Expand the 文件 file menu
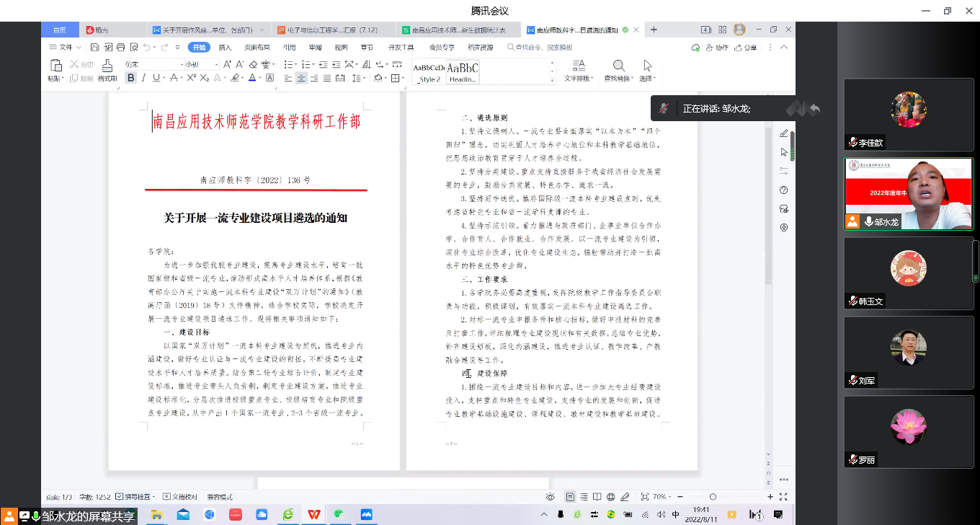The height and width of the screenshot is (525, 980). [x=65, y=47]
